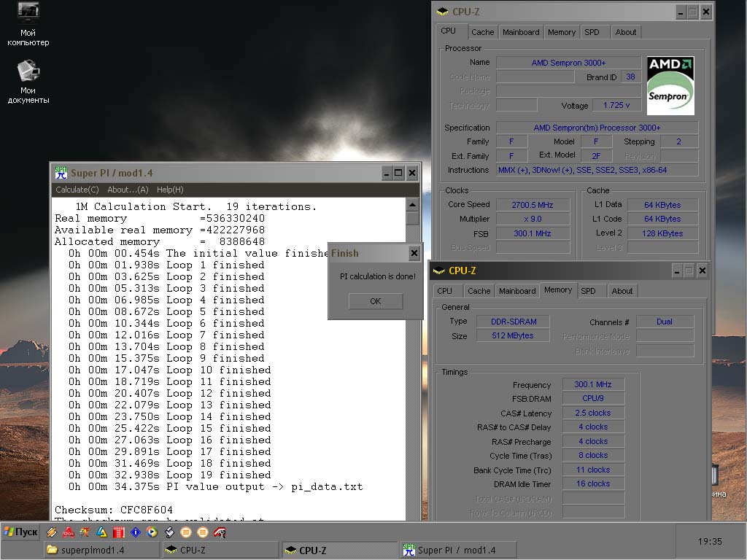Click the Super PI scrollbar up arrow
747x560 pixels.
413,205
